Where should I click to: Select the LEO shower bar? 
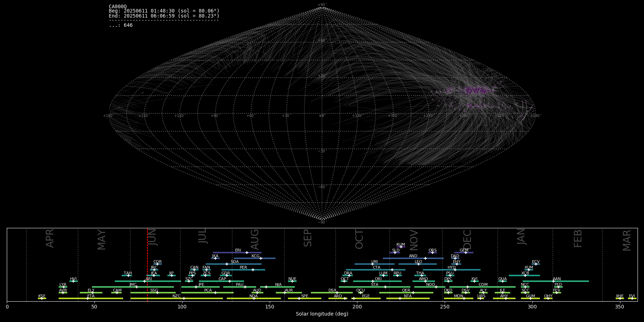pyautogui.click(x=418, y=264)
